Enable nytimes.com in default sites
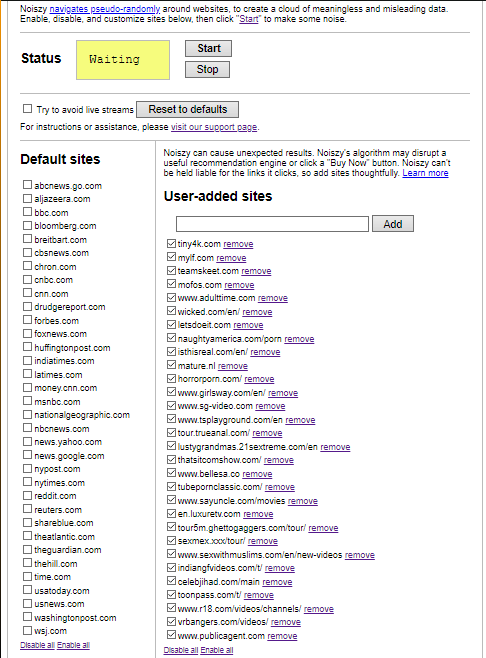Screen dimensions: 486x658 [x=27, y=482]
